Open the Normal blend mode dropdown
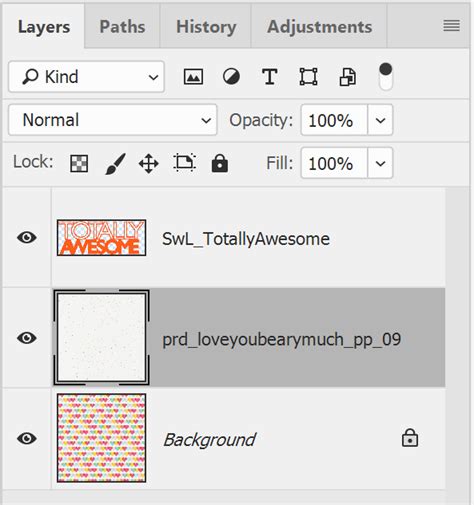This screenshot has height=505, width=474. (113, 120)
